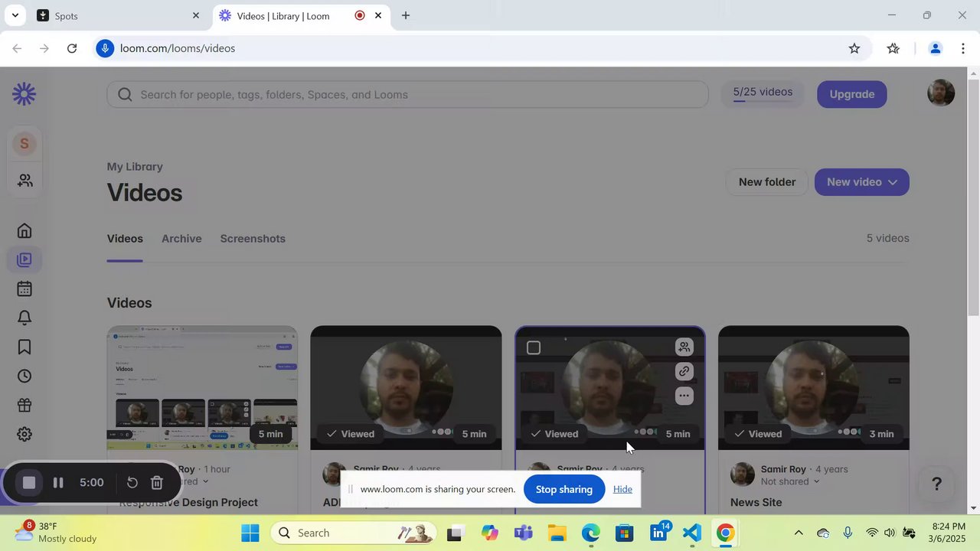This screenshot has width=980, height=551.
Task: Switch to the Spots browser tab
Action: [119, 15]
